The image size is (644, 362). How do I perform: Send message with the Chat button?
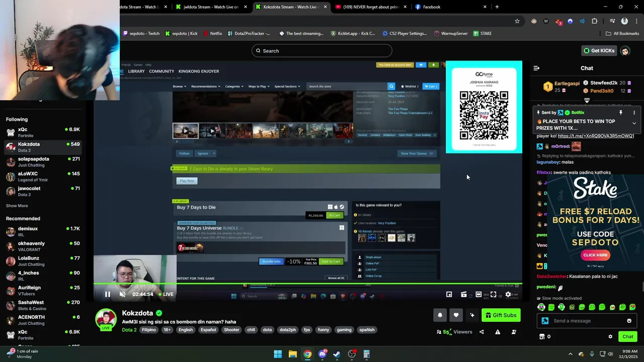point(627,336)
